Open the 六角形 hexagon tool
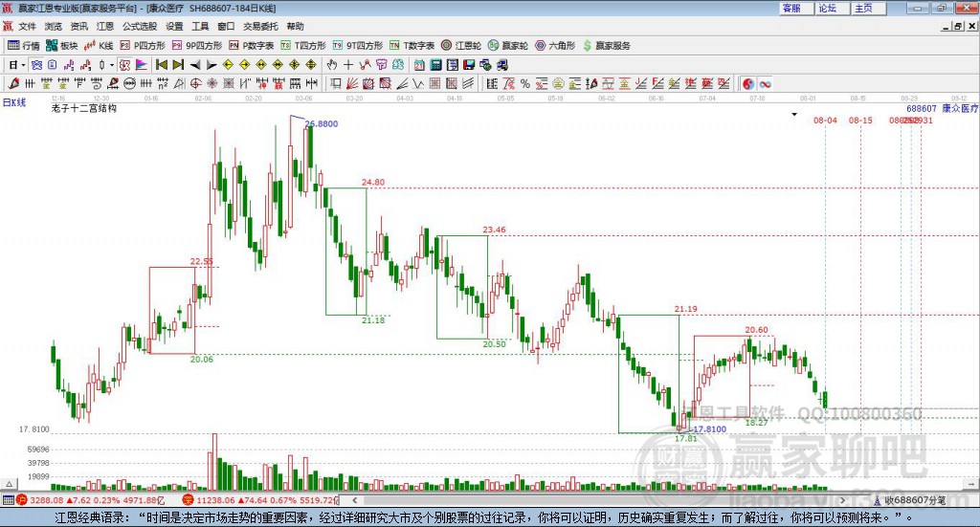This screenshot has width=980, height=527. pyautogui.click(x=554, y=46)
